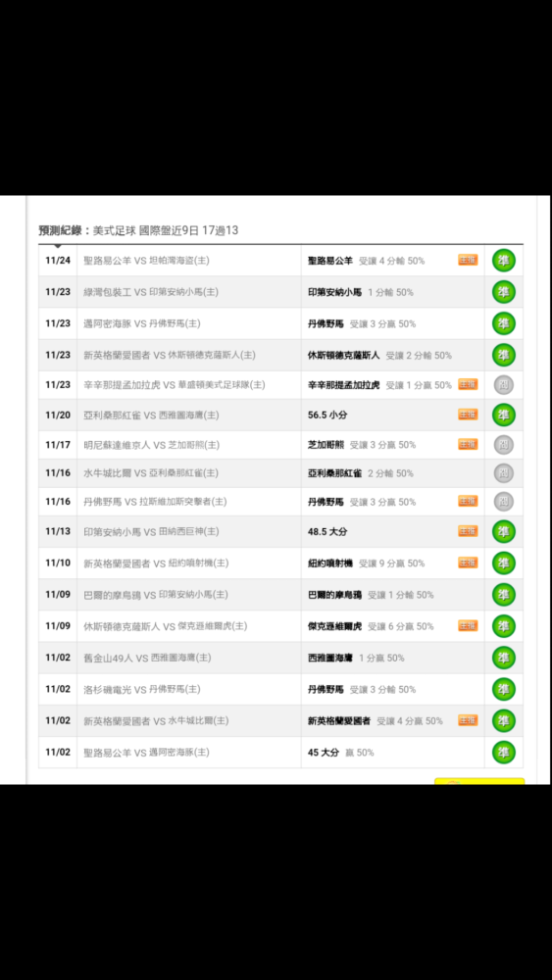Click green 準 icon for 56.5 小分 row
This screenshot has width=552, height=980.
[x=503, y=415]
